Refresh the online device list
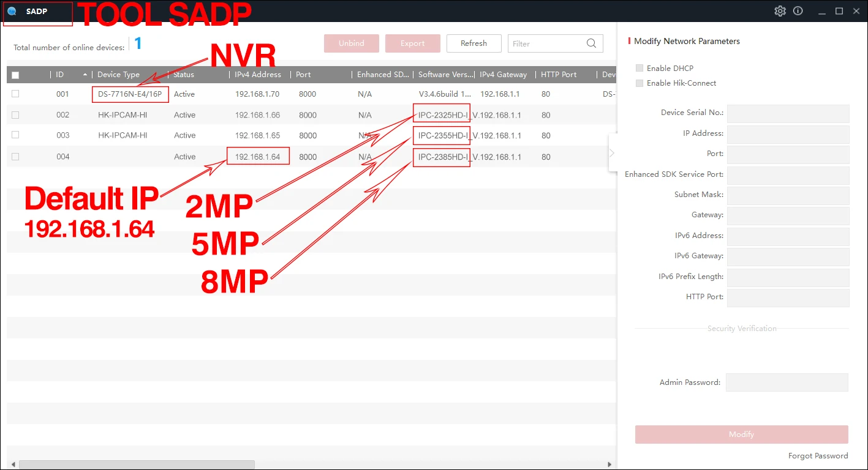This screenshot has width=868, height=470. point(474,43)
